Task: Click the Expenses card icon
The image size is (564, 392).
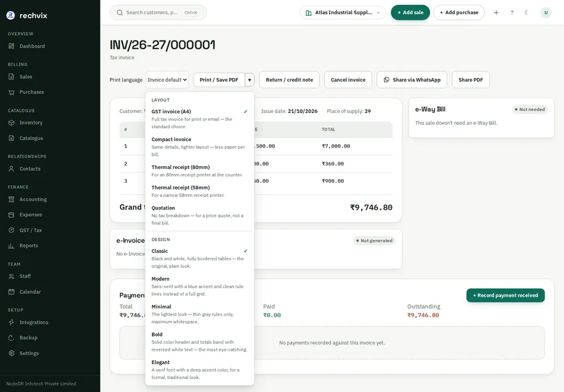Action: pos(11,215)
